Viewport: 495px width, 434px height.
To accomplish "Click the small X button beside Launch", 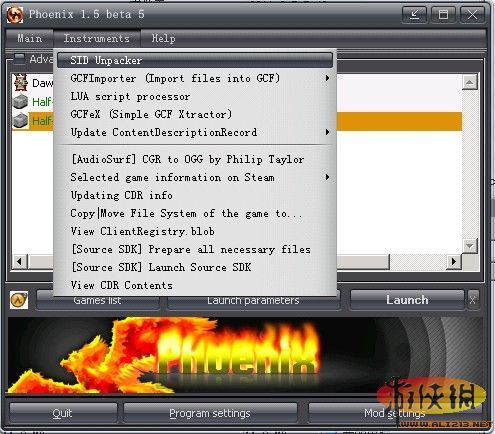I will [473, 300].
